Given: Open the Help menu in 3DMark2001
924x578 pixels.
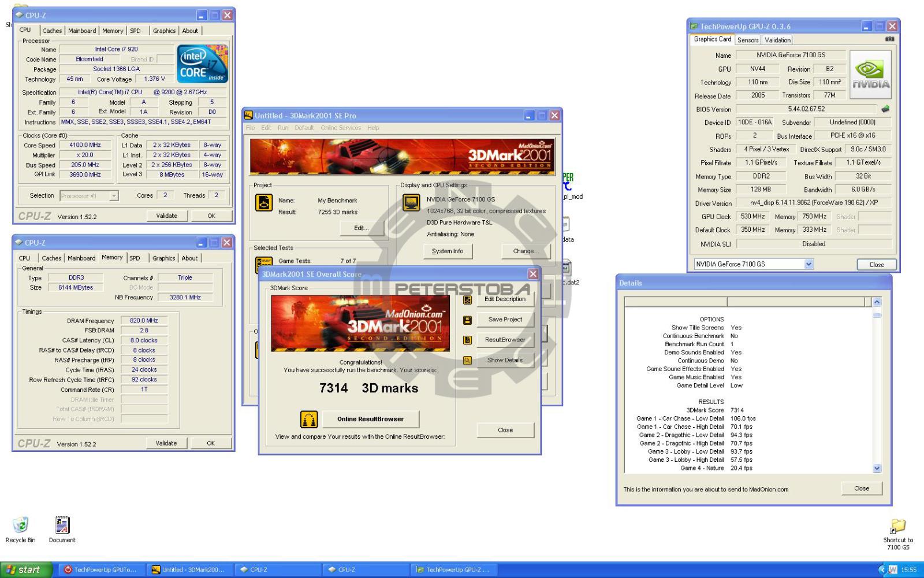Looking at the screenshot, I should [373, 128].
